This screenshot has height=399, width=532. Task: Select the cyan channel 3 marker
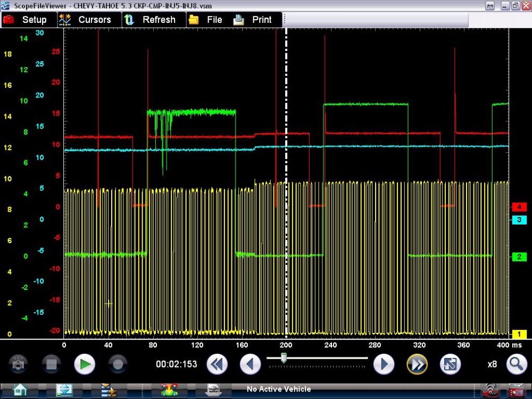coord(519,220)
